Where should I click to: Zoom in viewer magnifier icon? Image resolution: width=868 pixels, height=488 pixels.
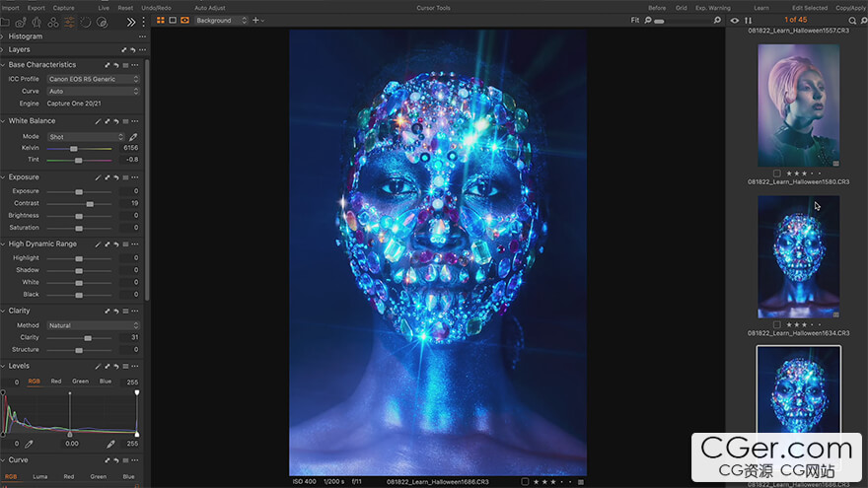click(717, 21)
